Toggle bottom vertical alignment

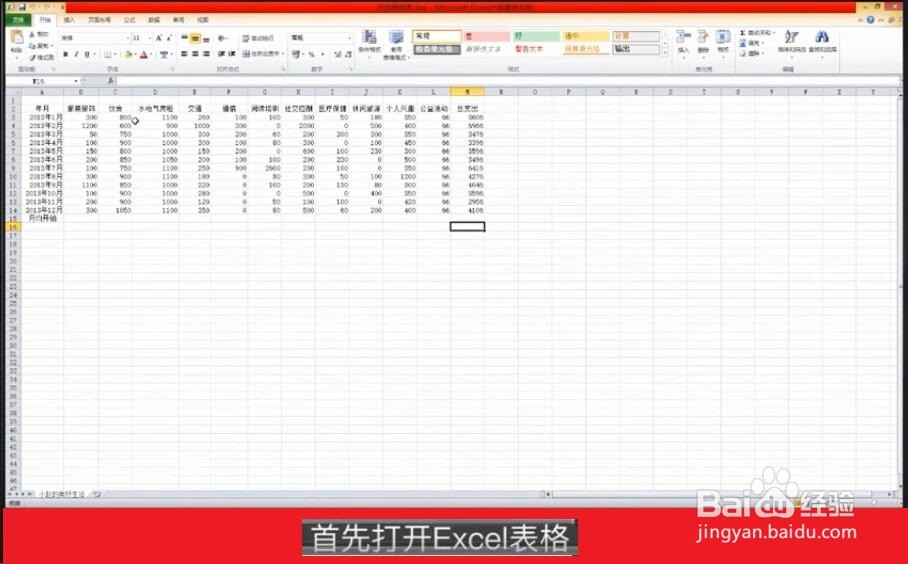206,38
